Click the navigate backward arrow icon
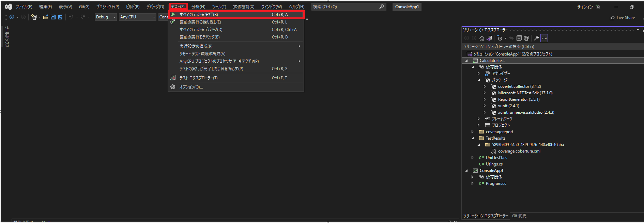The height and width of the screenshot is (223, 644). pos(12,17)
